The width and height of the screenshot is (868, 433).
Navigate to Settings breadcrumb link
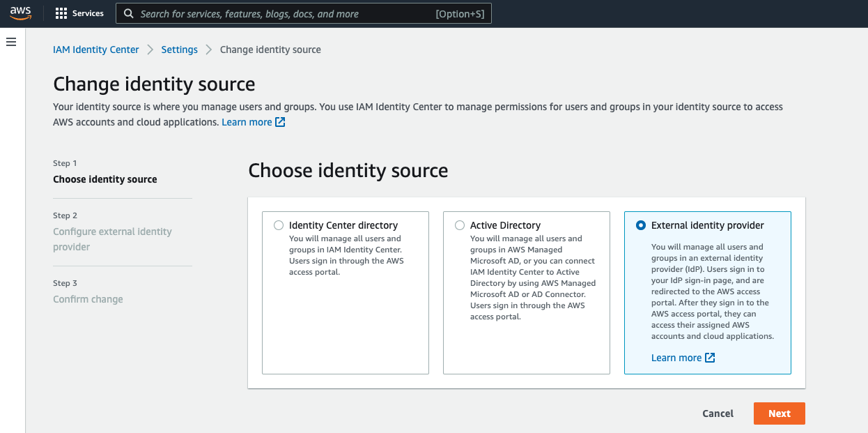(x=179, y=50)
